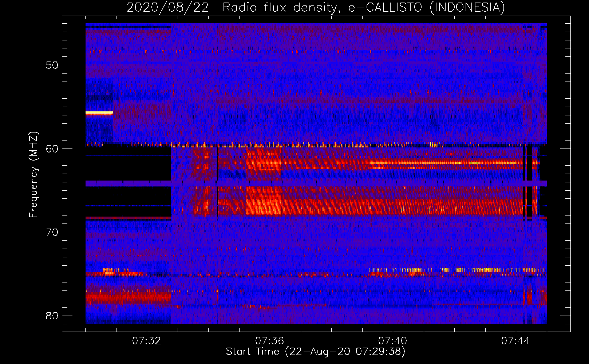Click the 07:32 time tick label
The height and width of the screenshot is (364, 589).
pos(147,341)
